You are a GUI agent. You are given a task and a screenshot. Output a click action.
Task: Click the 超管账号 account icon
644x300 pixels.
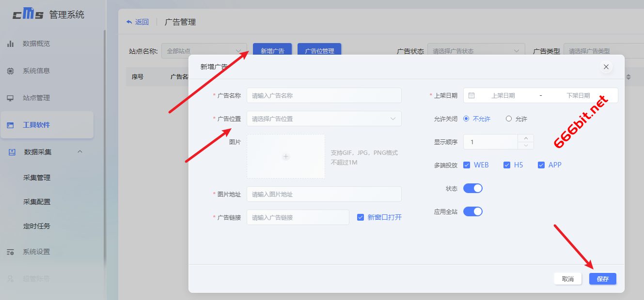(x=11, y=278)
